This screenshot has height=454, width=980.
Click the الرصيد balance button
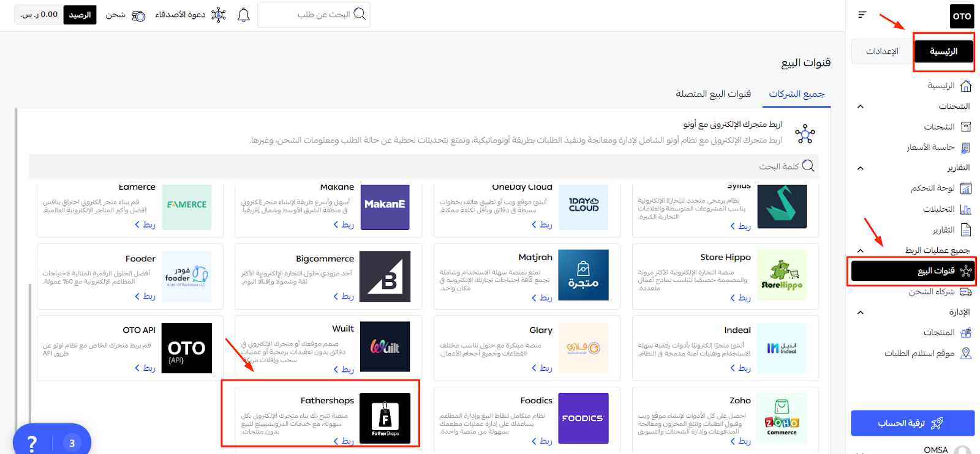(x=80, y=15)
